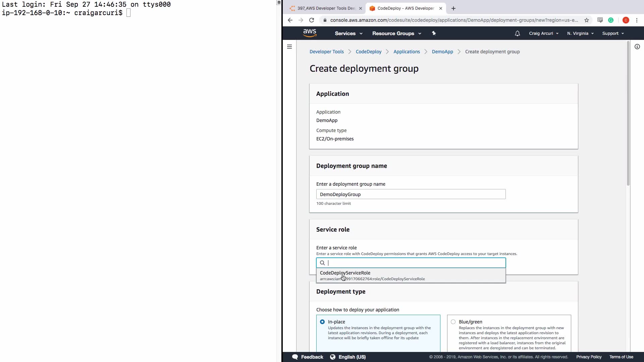The height and width of the screenshot is (362, 644).
Task: Go back with browser back arrow
Action: pyautogui.click(x=290, y=20)
